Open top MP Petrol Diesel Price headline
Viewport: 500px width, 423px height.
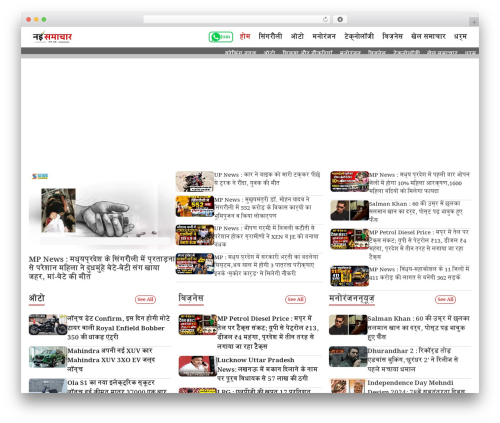click(x=419, y=244)
